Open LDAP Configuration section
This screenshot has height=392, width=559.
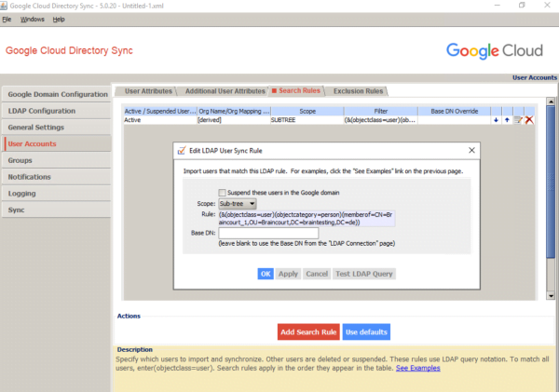coord(57,111)
